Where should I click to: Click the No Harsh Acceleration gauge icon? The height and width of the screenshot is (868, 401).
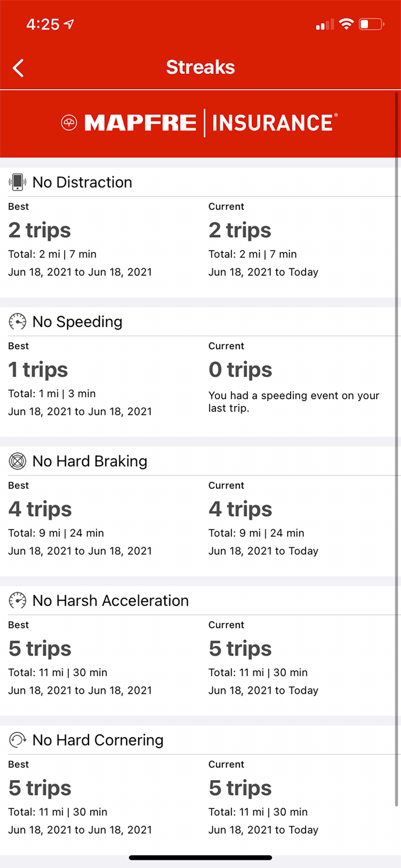[x=17, y=601]
